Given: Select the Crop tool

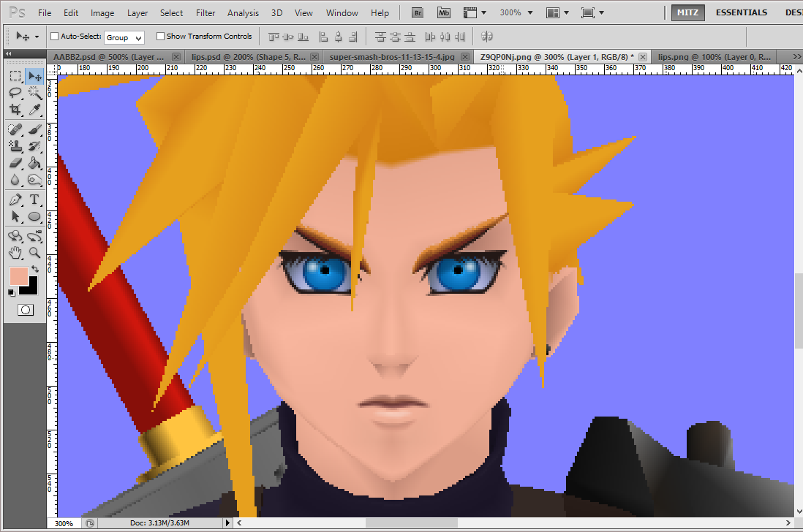Looking at the screenshot, I should click(x=15, y=110).
